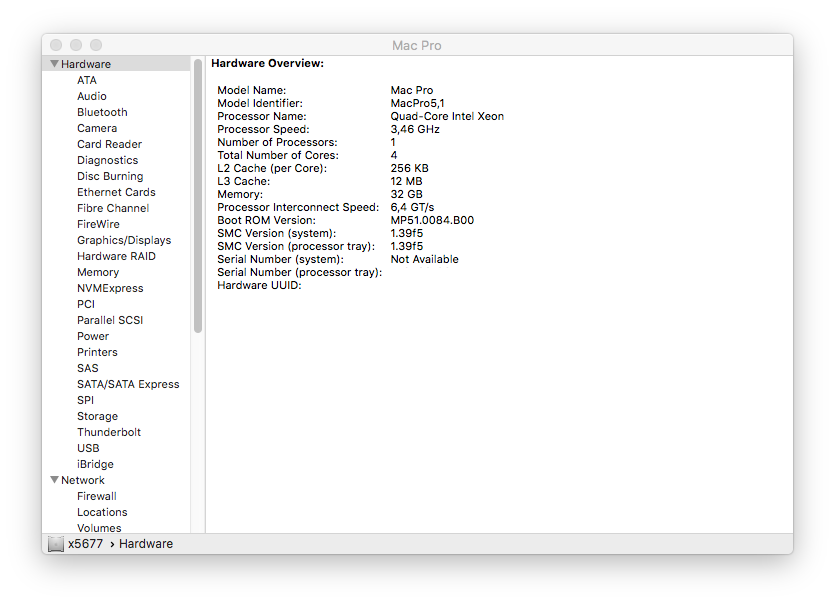
Task: Select Diagnostics in the hardware list
Action: tap(108, 160)
